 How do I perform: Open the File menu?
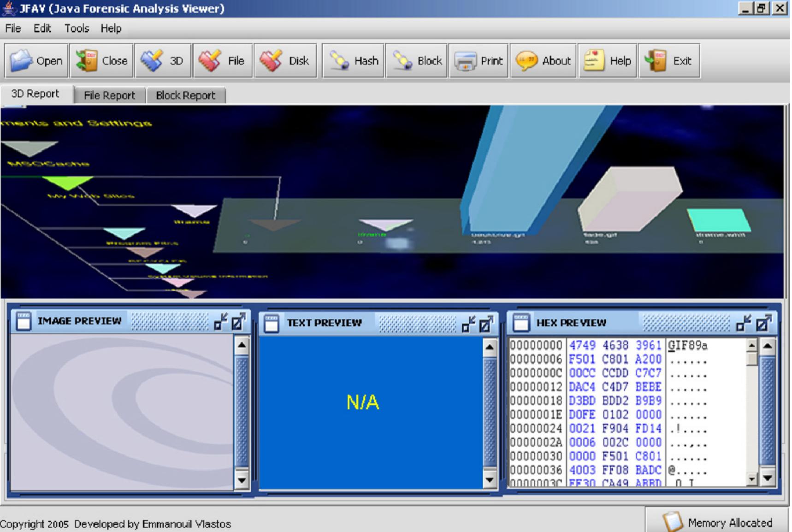tap(12, 29)
